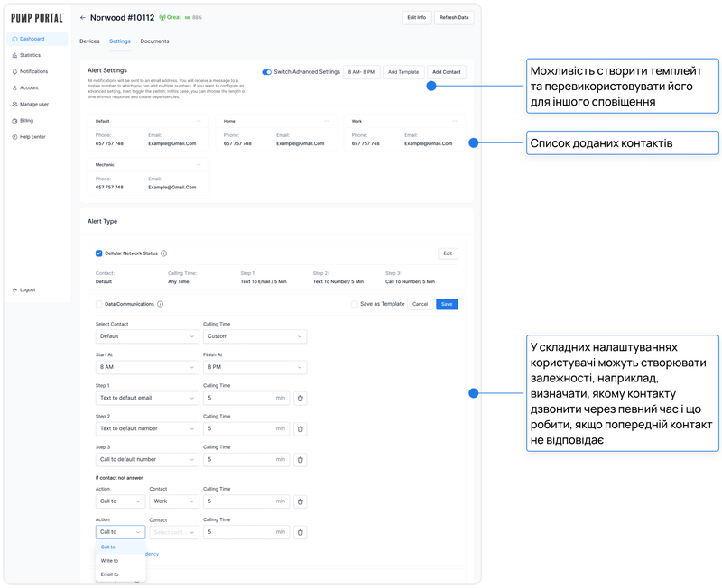Select Call to from the open dropdown list
This screenshot has width=722, height=588.
(120, 547)
